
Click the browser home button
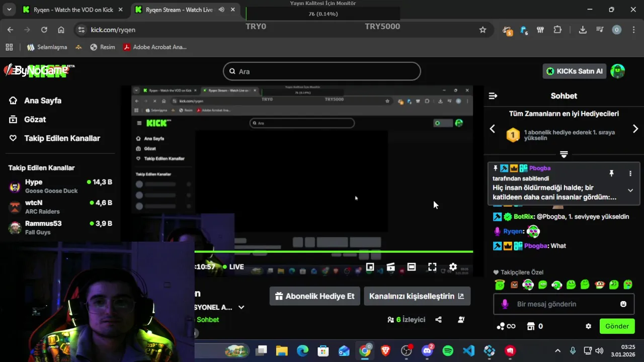pos(61,30)
